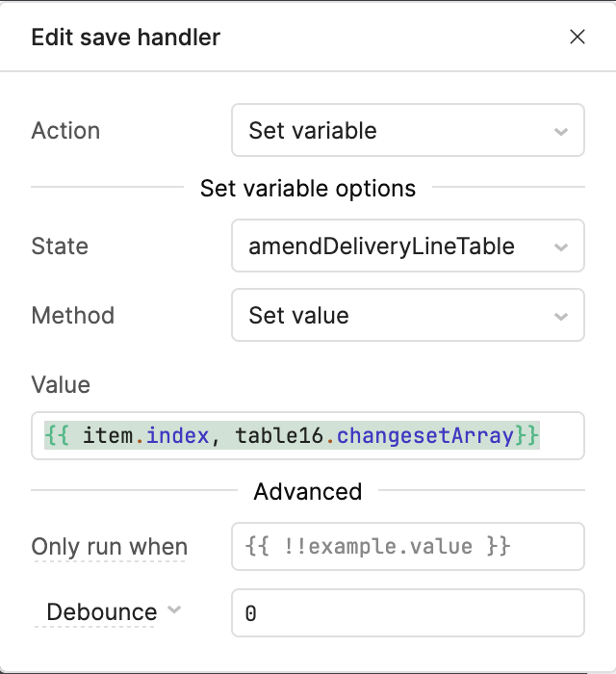Open the State dropdown showing amendDeliveryLineTable

pyautogui.click(x=395, y=246)
